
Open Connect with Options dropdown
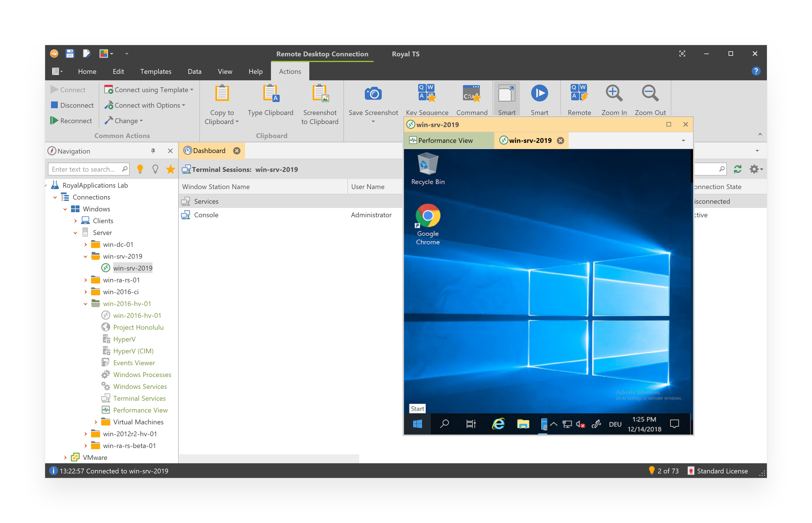[x=145, y=105]
